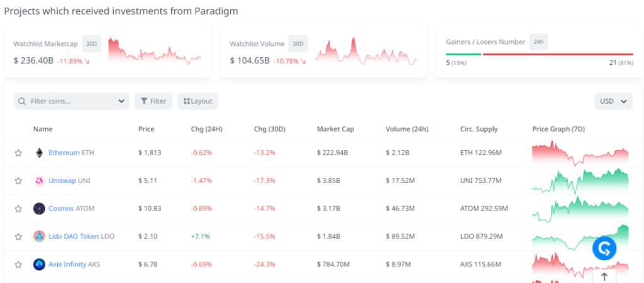Sort table by Market Cap column header
Screen dimensions: 644x283
(x=335, y=129)
